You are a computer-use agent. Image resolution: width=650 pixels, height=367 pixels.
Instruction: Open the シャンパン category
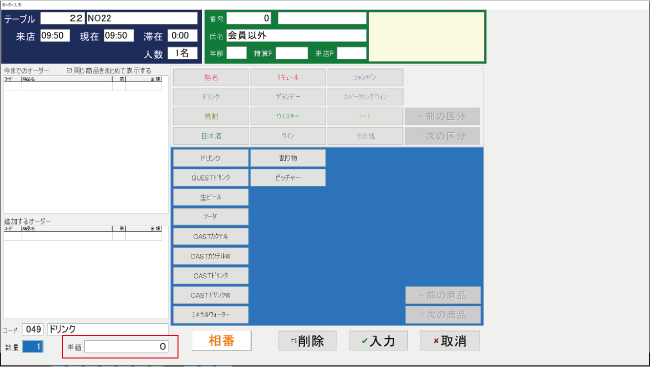[365, 78]
